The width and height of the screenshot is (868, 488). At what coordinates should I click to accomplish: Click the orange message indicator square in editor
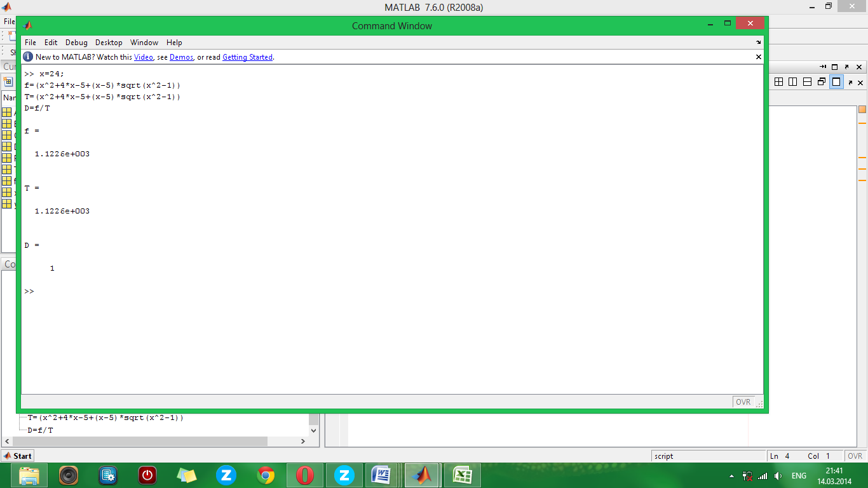pyautogui.click(x=862, y=109)
